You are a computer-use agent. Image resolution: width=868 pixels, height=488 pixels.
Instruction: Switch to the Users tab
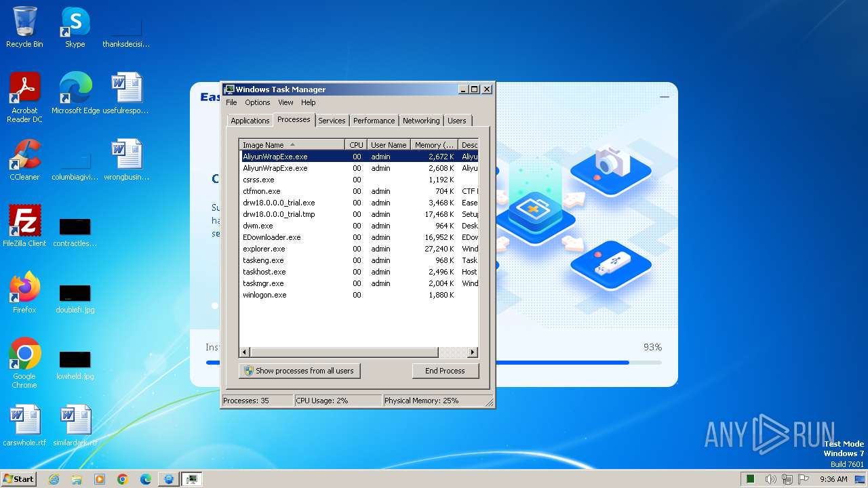point(457,121)
